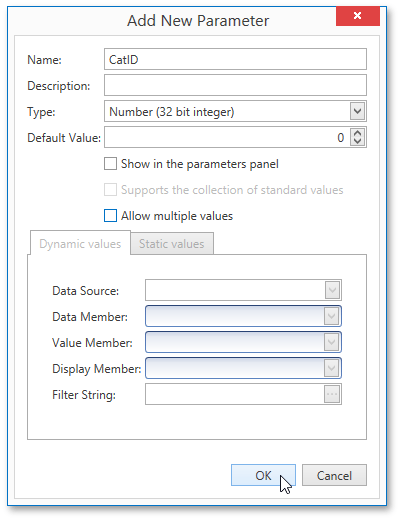The image size is (400, 520).
Task: Click the Cancel button
Action: click(334, 475)
